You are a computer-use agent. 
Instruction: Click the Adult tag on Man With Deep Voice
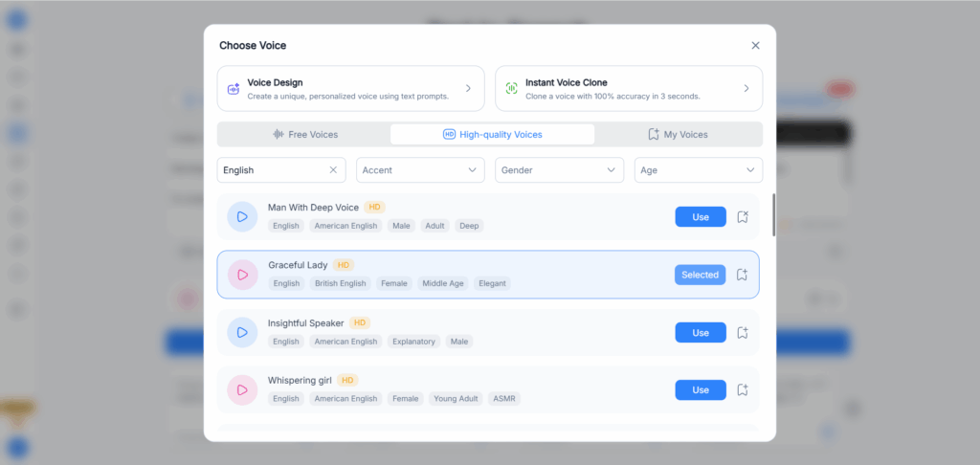click(435, 226)
